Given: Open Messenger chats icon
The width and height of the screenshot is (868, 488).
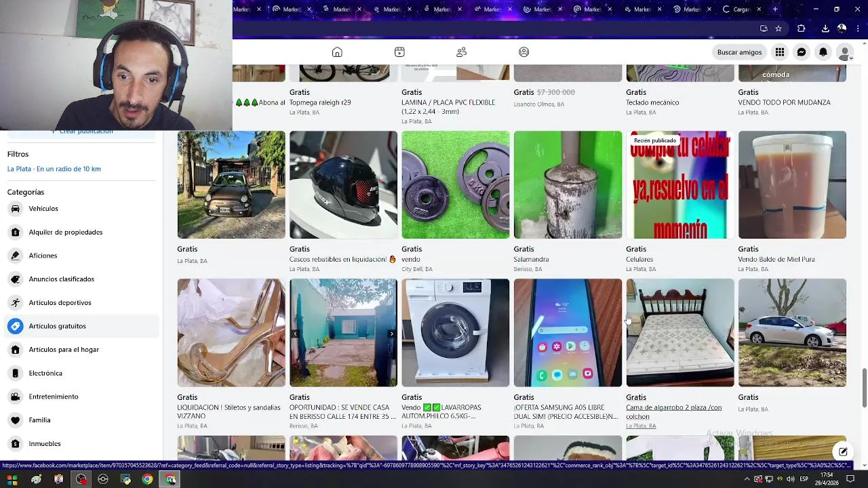Looking at the screenshot, I should (802, 52).
